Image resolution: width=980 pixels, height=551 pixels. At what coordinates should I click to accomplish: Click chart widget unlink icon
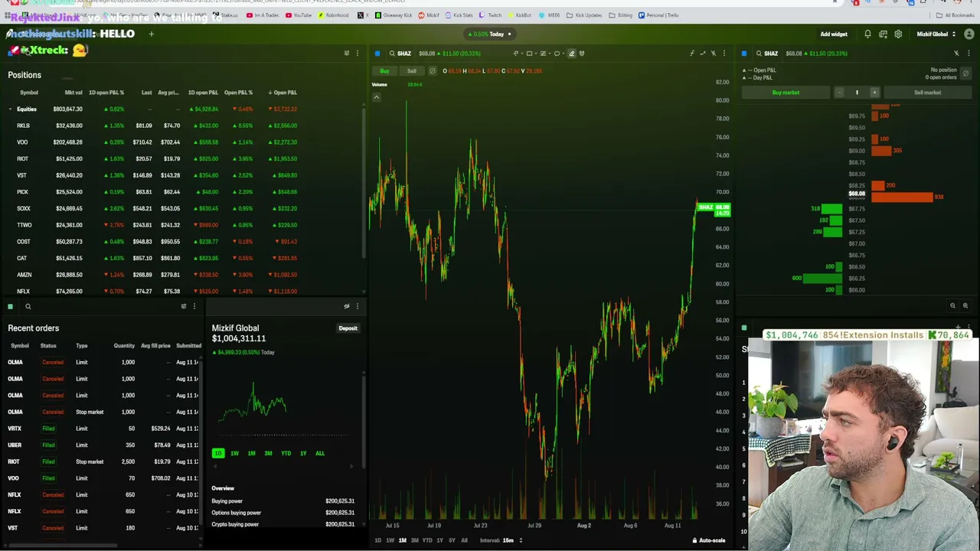click(x=713, y=54)
